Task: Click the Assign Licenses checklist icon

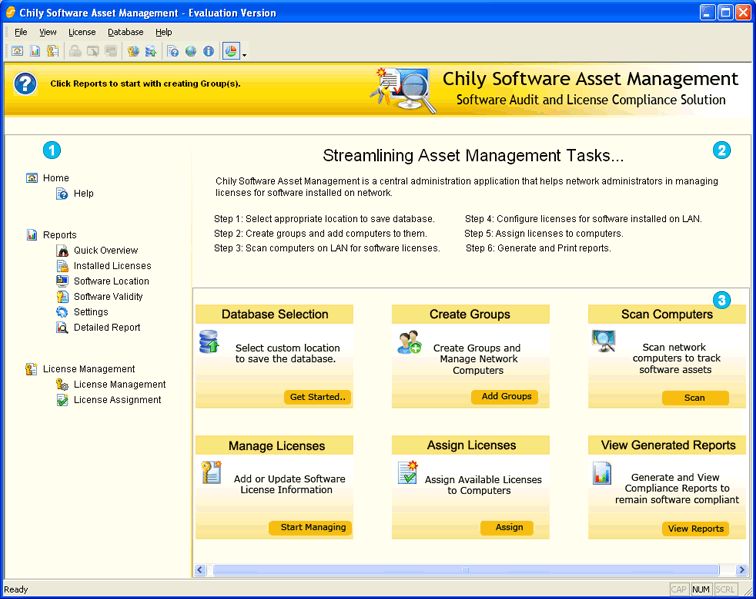Action: pos(407,473)
